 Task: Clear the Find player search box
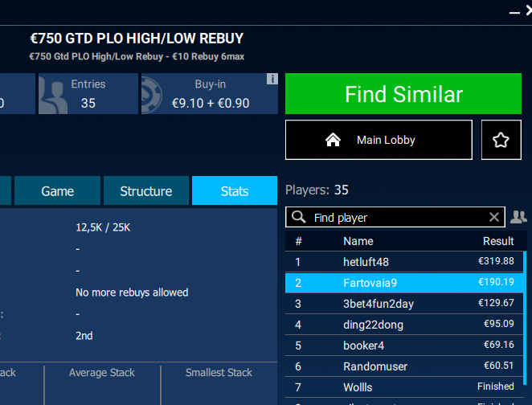tap(494, 217)
